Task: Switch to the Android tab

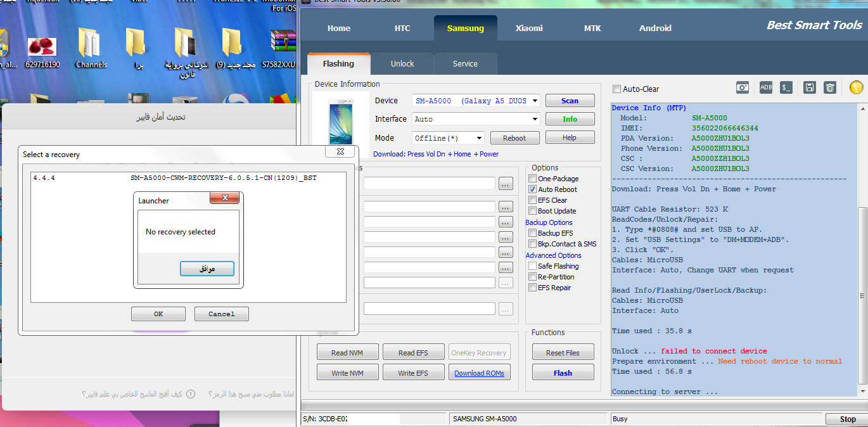Action: pyautogui.click(x=655, y=28)
